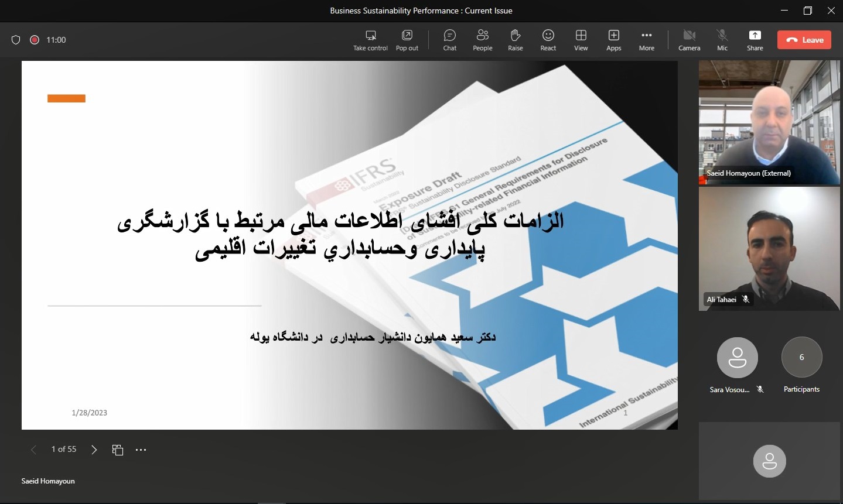Click the recording indicator icon
843x504 pixels.
35,40
